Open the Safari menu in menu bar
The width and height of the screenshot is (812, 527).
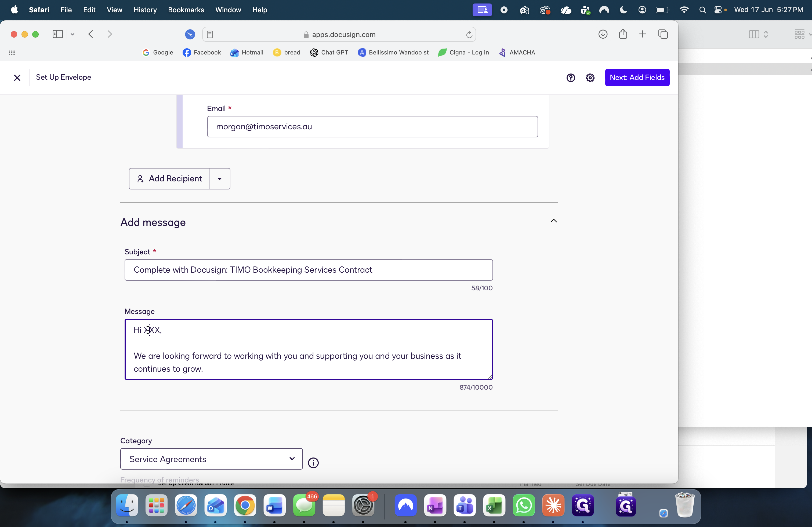[x=39, y=10]
